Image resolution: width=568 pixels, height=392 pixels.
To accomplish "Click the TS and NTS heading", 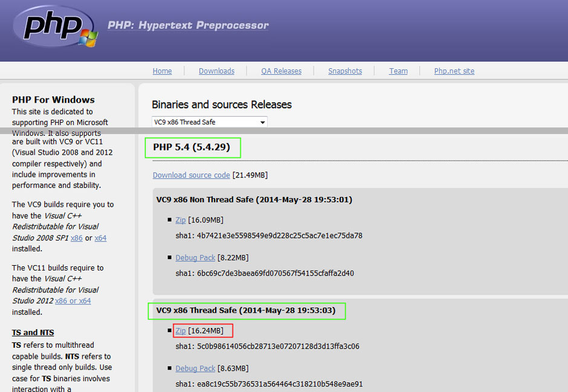I will pyautogui.click(x=33, y=332).
